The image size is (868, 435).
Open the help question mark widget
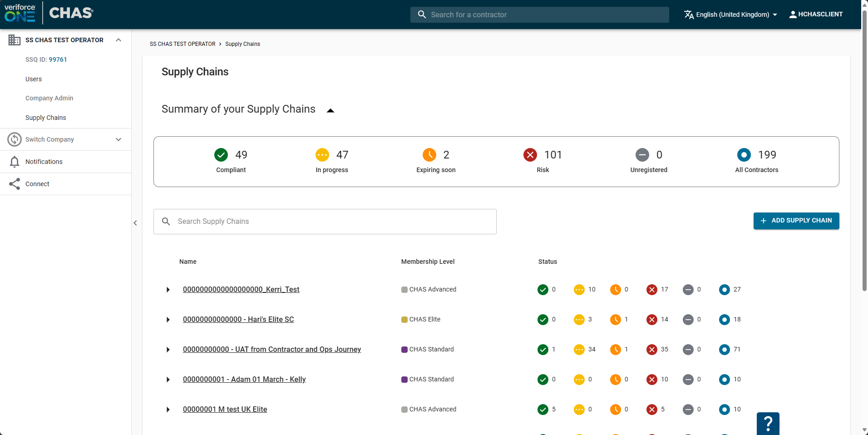(768, 423)
